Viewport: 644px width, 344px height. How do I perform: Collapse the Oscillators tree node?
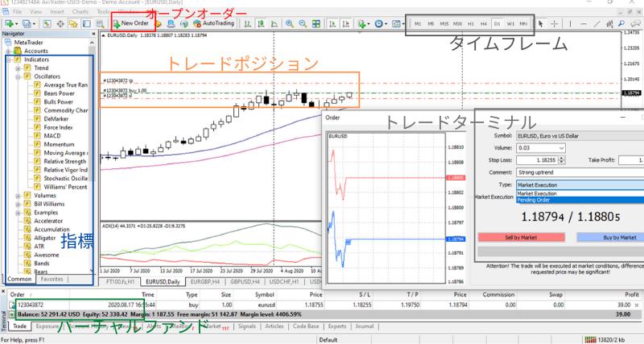click(x=18, y=77)
